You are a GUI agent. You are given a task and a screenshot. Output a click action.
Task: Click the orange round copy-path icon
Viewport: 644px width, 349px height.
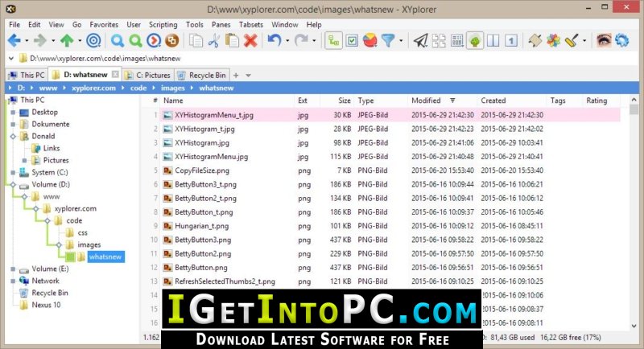click(172, 40)
